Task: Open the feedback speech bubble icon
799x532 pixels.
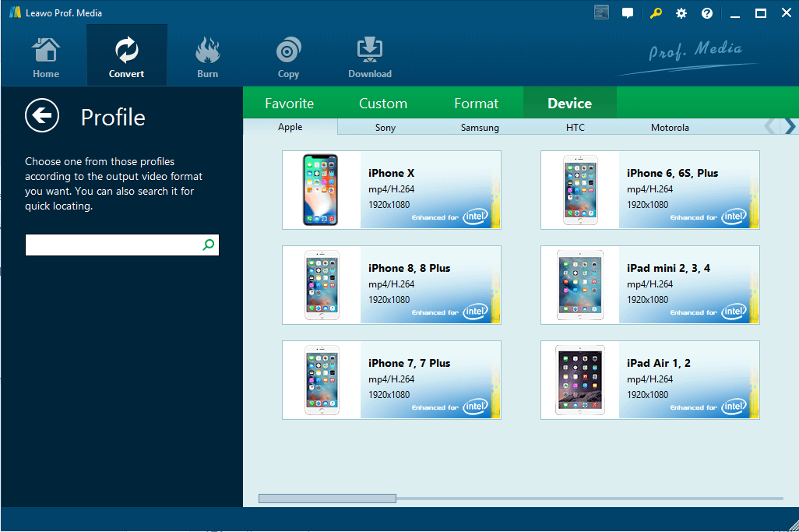Action: (628, 13)
